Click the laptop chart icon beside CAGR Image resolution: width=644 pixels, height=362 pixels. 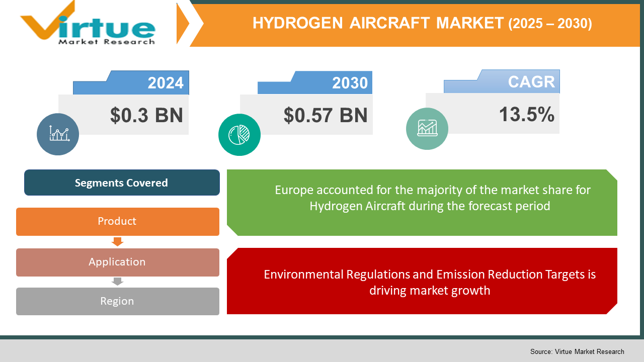coord(427,129)
